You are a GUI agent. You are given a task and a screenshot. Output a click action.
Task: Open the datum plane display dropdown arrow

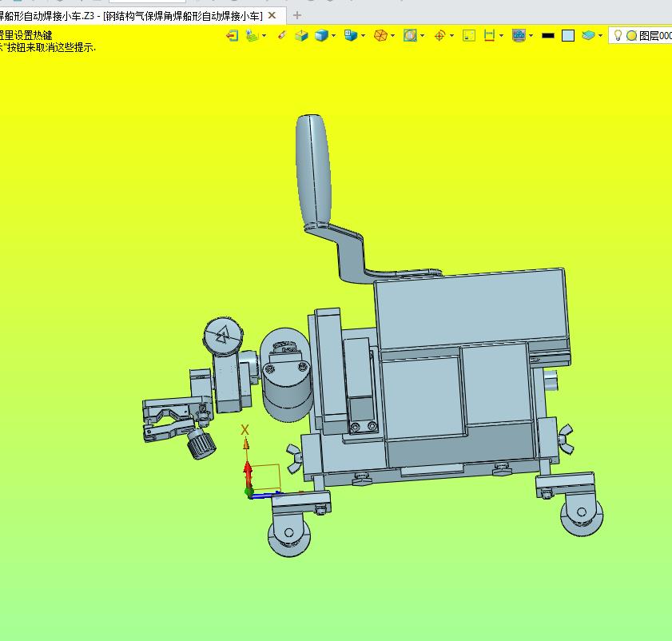point(264,36)
